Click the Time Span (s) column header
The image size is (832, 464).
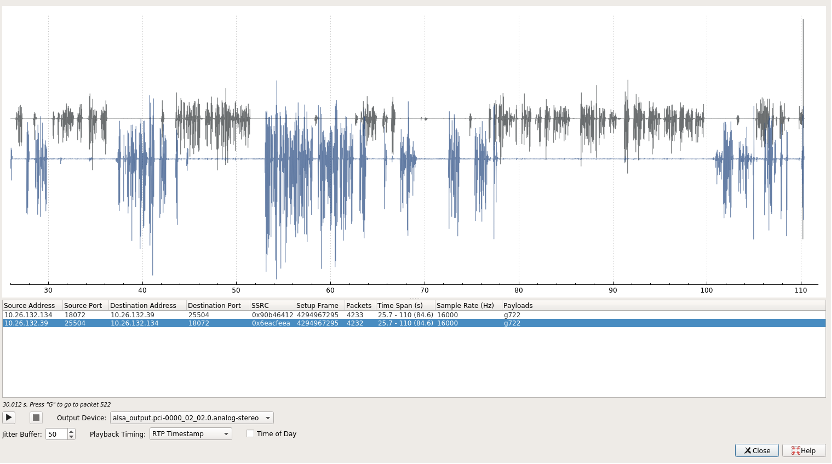[x=399, y=305]
